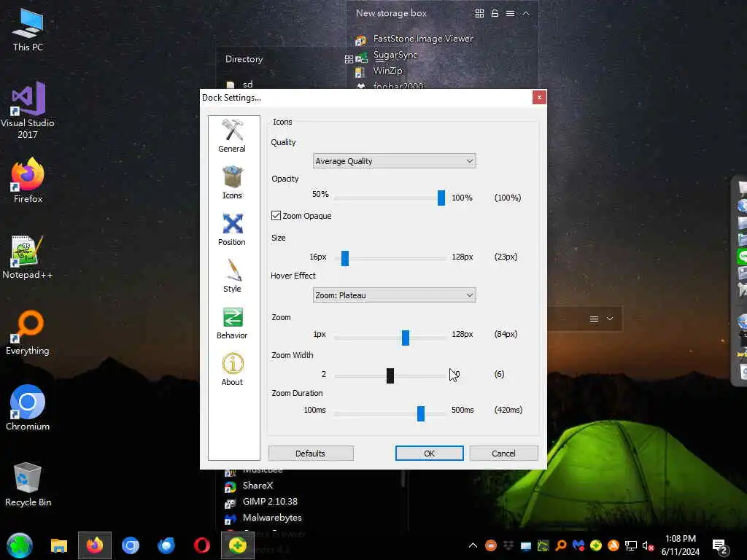Show hidden system tray icons

click(473, 545)
